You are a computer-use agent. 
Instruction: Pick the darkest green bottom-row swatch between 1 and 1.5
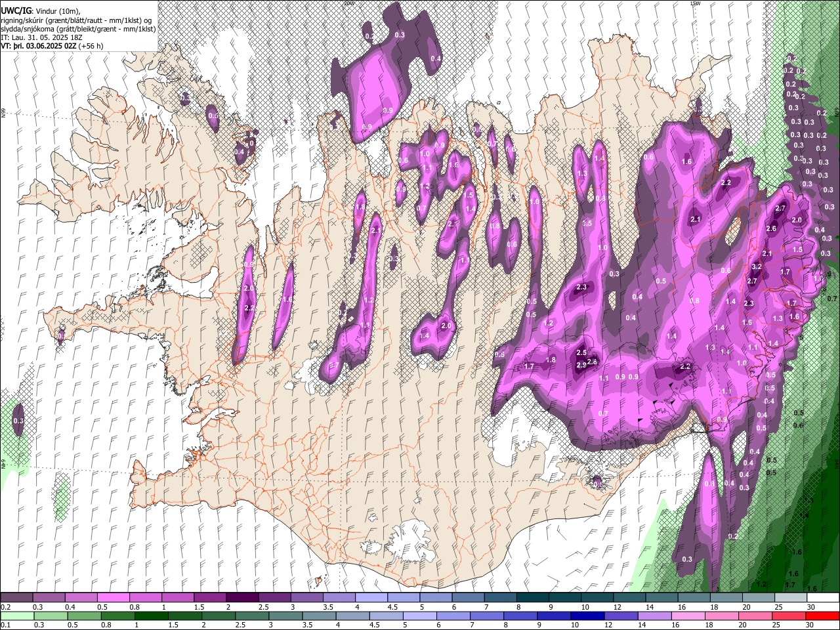pyautogui.click(x=151, y=616)
